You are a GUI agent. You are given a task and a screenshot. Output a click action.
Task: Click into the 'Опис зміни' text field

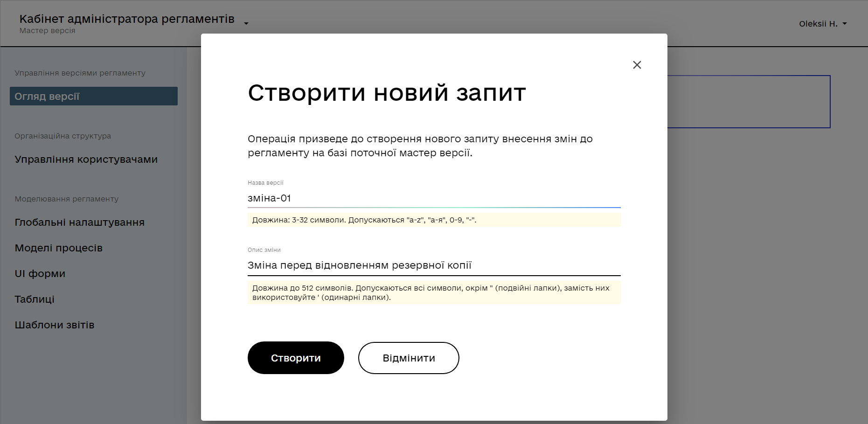434,265
